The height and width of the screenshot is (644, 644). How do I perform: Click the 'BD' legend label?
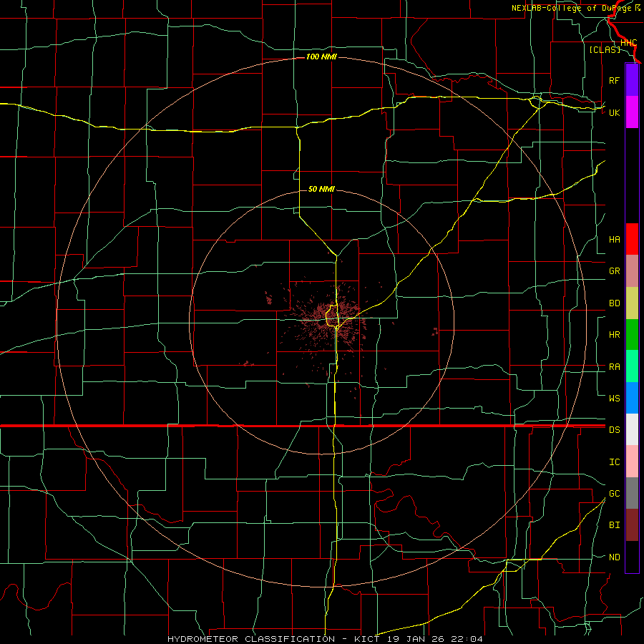(x=614, y=303)
